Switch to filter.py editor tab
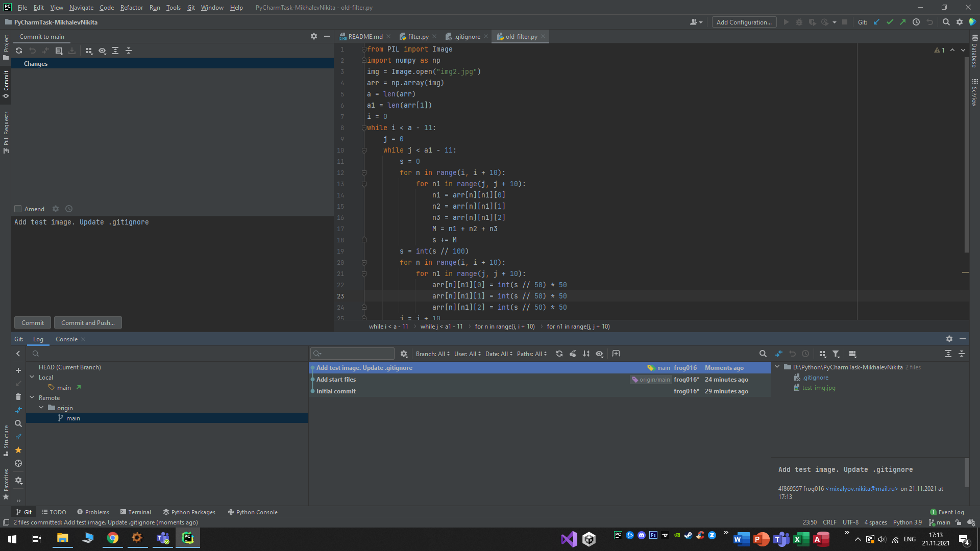 (x=418, y=36)
